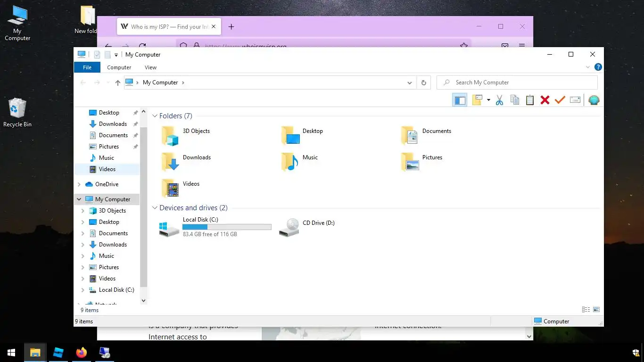The image size is (644, 362).
Task: Select OneDrive in navigation pane
Action: 107,184
